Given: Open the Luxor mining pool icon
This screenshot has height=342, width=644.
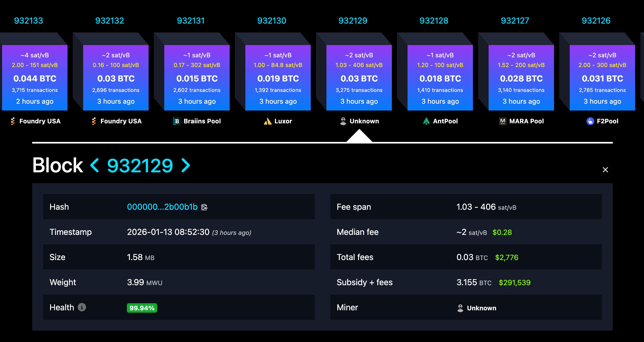Looking at the screenshot, I should (x=267, y=121).
